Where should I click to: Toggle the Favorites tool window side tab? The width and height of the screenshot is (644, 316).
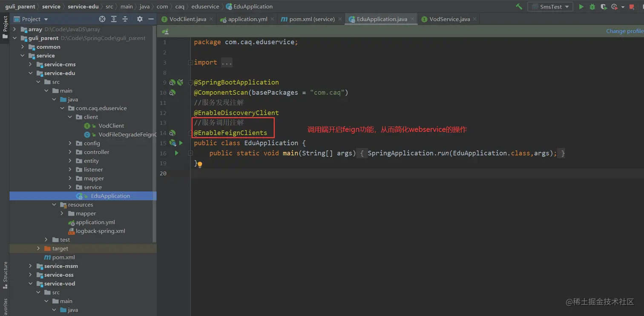click(x=5, y=307)
